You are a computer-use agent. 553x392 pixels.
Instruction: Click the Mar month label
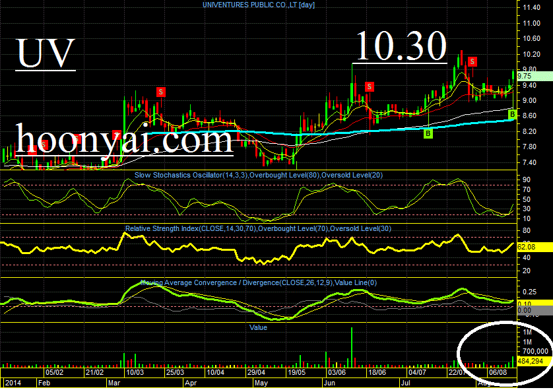click(x=114, y=383)
